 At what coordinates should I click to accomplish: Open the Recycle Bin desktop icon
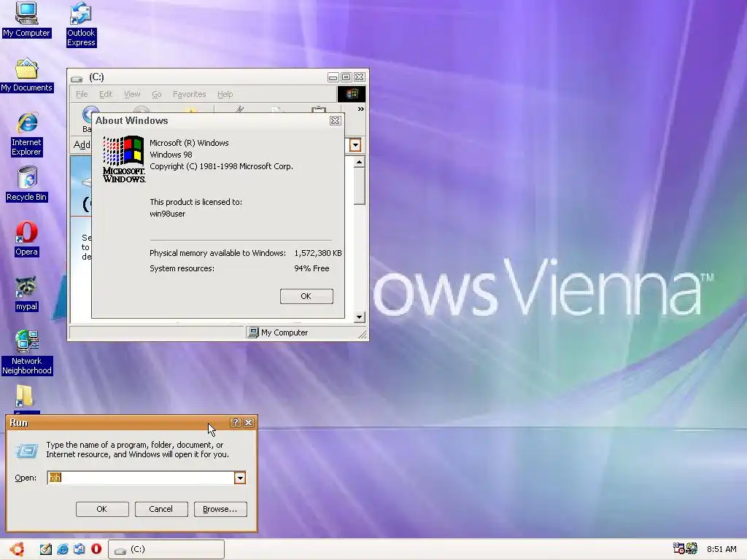(x=27, y=184)
